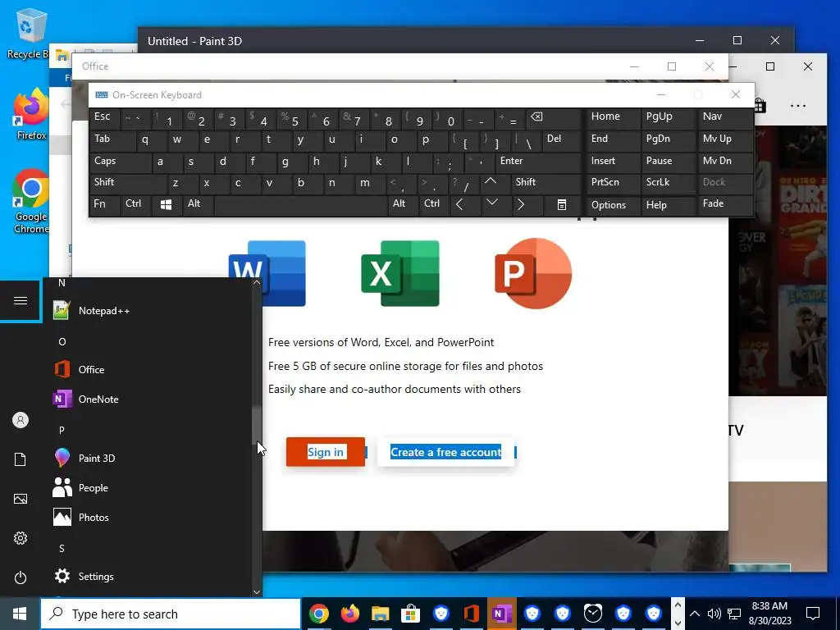Toggle the Fn key on On-Screen Keyboard
Image resolution: width=840 pixels, height=630 pixels.
104,204
